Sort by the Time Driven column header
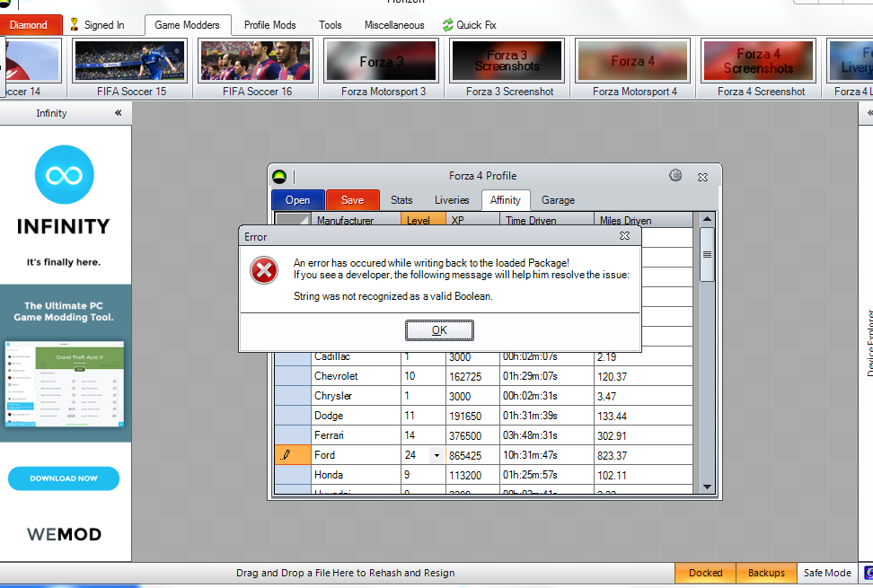Screen dimensions: 873x588 click(x=547, y=220)
